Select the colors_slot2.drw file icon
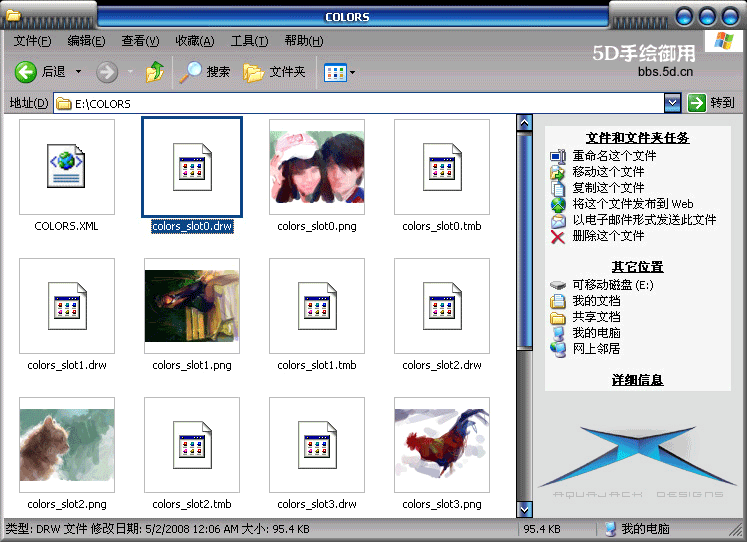 [x=442, y=306]
